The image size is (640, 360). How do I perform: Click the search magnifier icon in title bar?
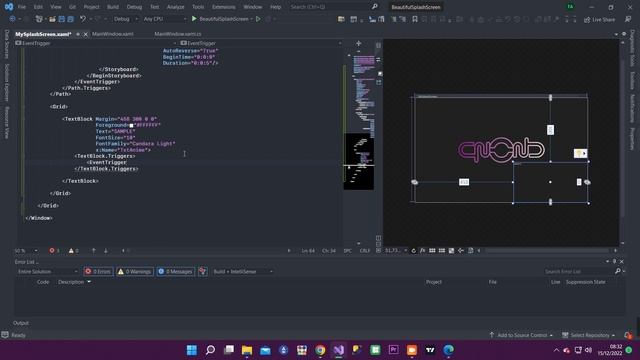pos(375,7)
